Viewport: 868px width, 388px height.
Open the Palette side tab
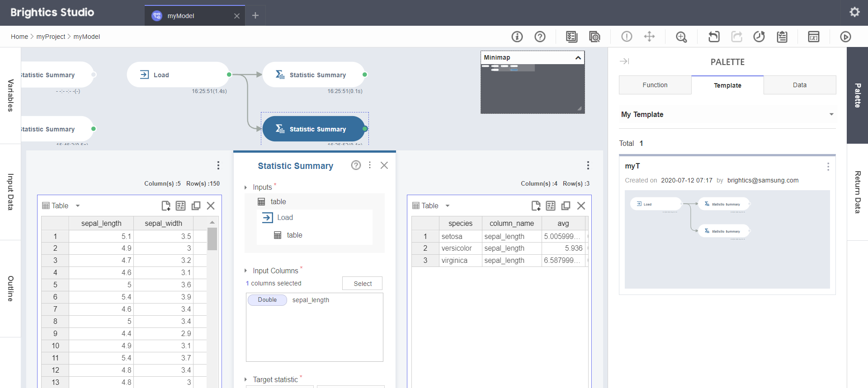(x=857, y=95)
